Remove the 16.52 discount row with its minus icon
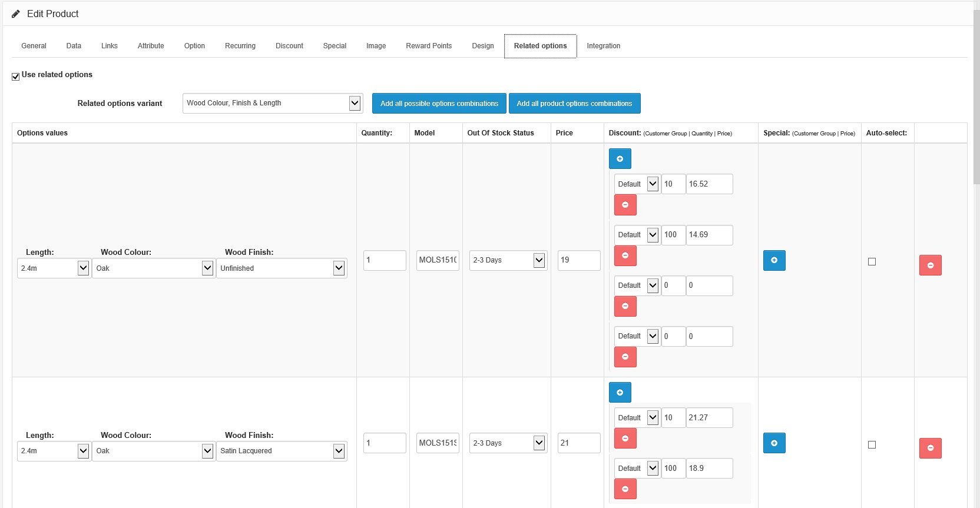This screenshot has height=508, width=980. (625, 205)
